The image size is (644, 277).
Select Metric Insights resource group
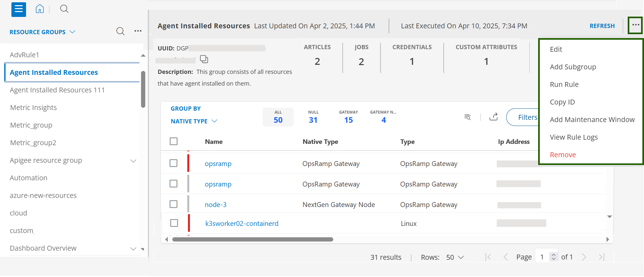tap(33, 107)
